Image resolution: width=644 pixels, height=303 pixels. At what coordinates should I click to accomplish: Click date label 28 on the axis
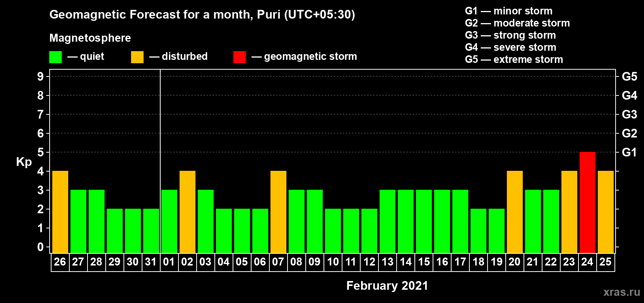(96, 262)
